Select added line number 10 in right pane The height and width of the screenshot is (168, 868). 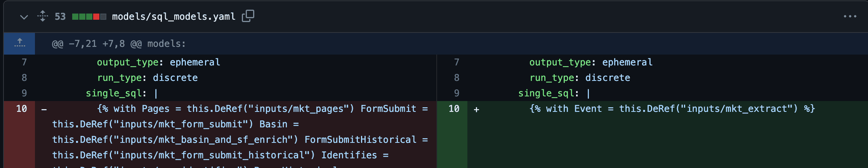tap(454, 109)
